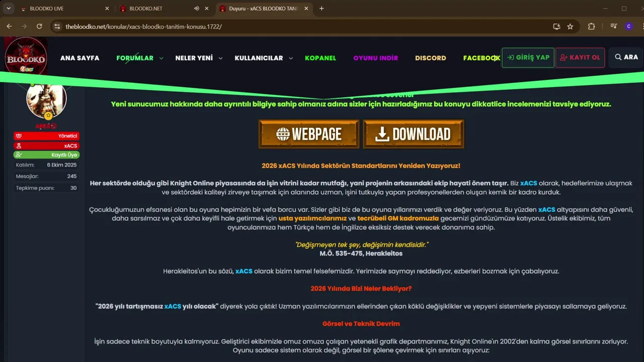The height and width of the screenshot is (362, 644).
Task: Select the Duyuru xACS BLOODKO tab
Action: (265, 9)
